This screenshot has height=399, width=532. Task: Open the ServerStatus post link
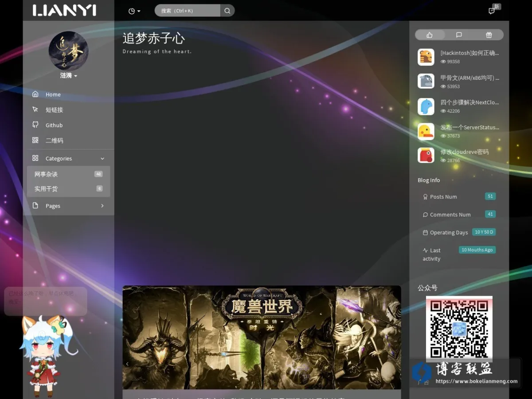coord(469,127)
